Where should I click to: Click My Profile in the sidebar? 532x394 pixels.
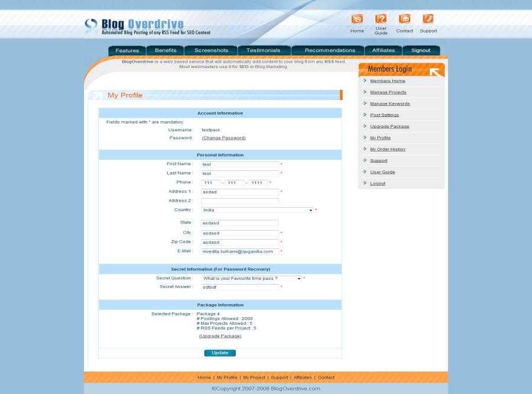pos(380,138)
